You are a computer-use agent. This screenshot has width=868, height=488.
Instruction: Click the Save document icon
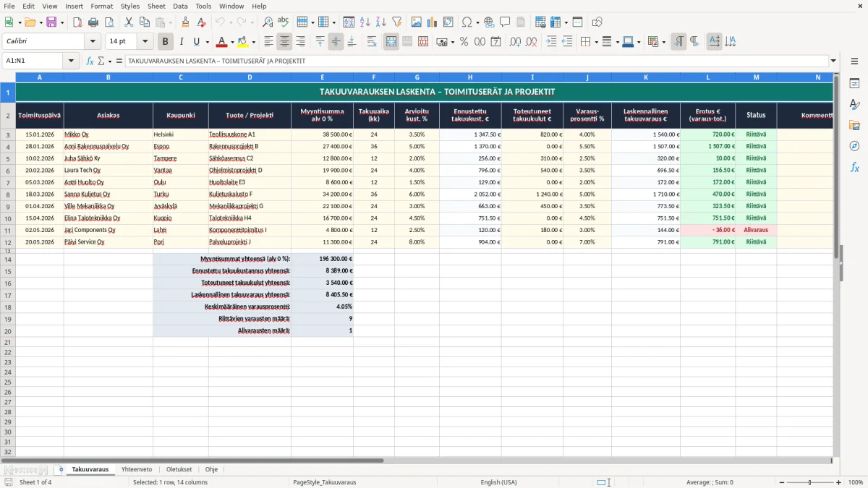point(51,22)
